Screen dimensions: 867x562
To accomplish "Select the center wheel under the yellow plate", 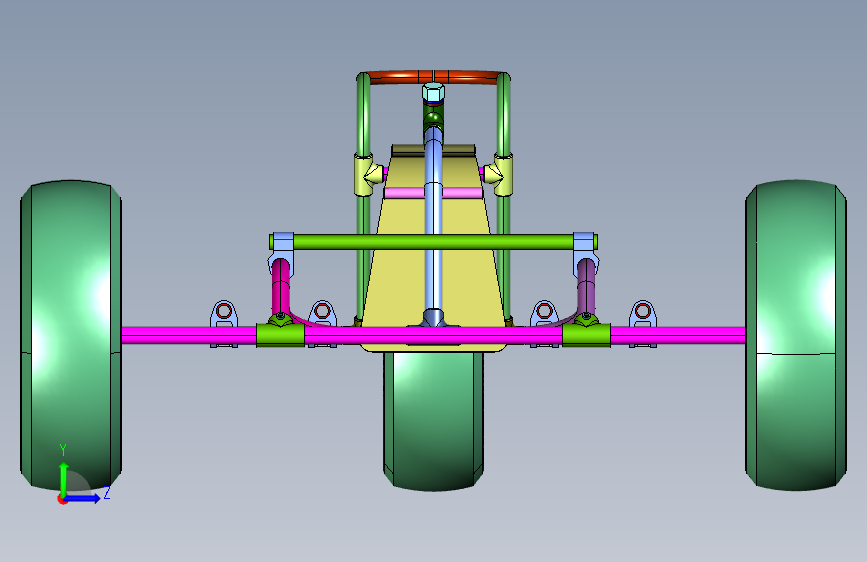I will (434, 420).
